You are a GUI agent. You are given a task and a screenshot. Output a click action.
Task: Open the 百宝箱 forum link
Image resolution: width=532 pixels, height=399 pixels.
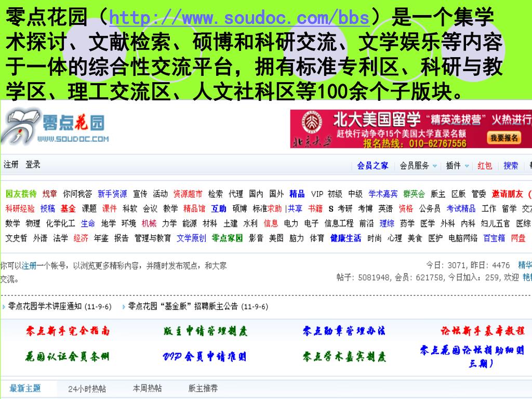[x=495, y=238]
